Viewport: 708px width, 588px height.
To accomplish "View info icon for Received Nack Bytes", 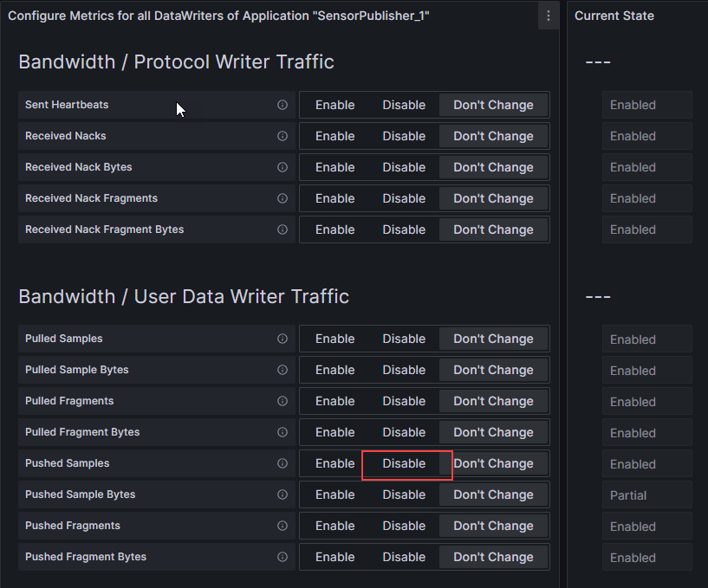I will pos(282,167).
